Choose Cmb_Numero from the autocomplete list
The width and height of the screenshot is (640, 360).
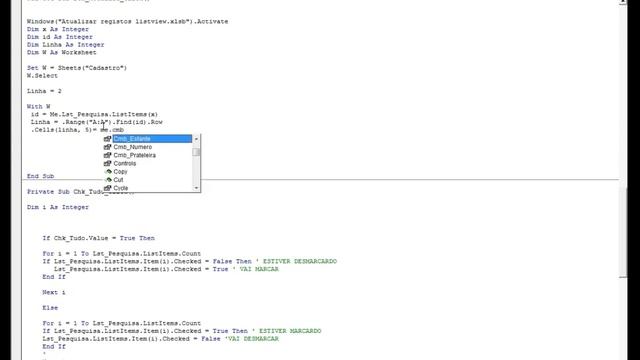tap(133, 147)
